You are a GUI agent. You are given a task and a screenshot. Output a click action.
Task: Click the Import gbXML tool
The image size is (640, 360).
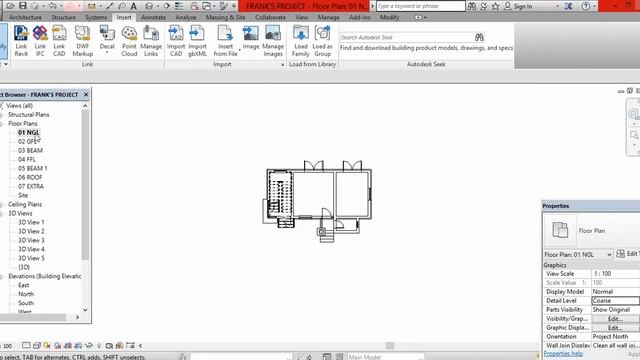[197, 41]
